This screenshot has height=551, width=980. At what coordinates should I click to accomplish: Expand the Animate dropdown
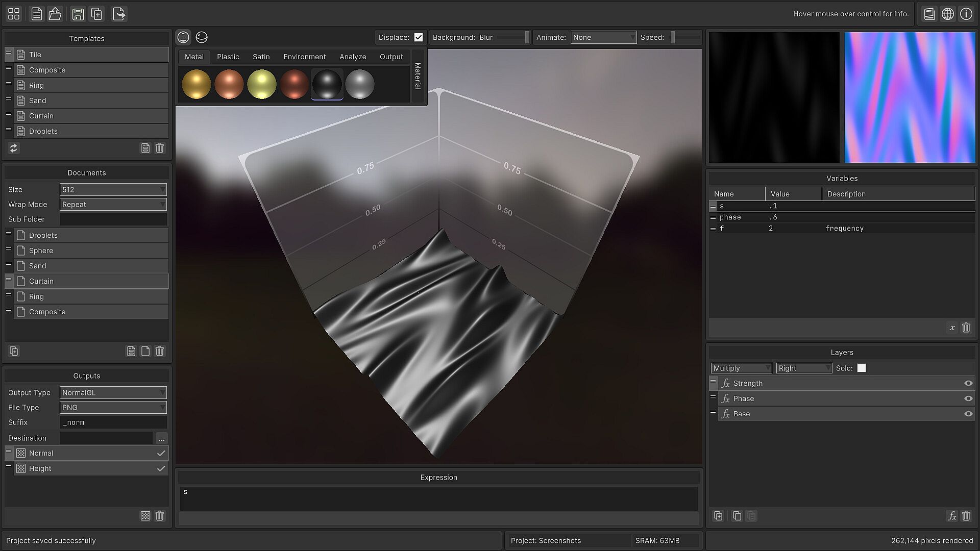click(603, 37)
